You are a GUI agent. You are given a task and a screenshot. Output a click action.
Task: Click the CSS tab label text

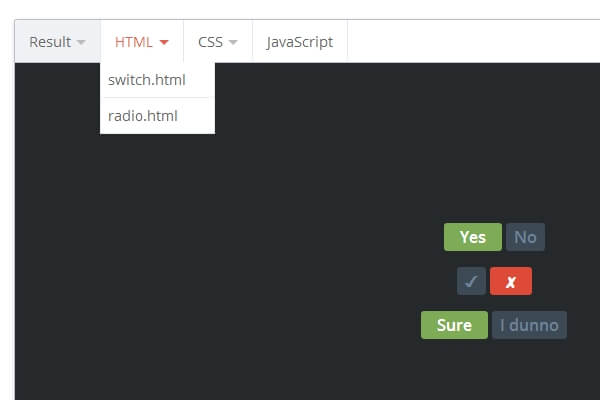[210, 42]
